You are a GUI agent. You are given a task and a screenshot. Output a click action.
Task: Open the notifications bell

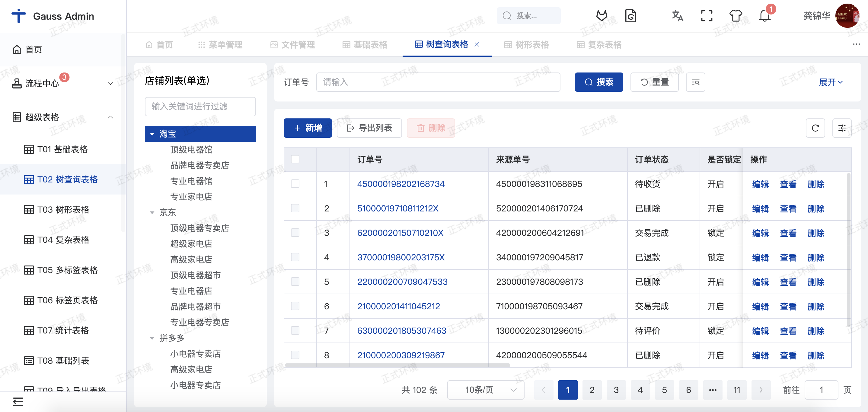click(x=764, y=16)
